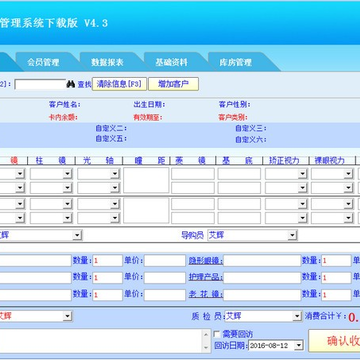Screen dimensions: 360x360
Task: Click the upper 瞳距 text box
Action: (146, 180)
